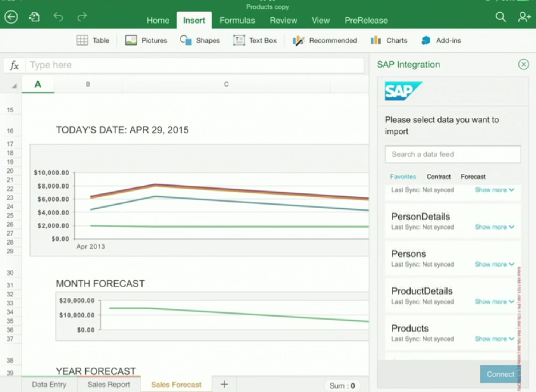The height and width of the screenshot is (392, 536).
Task: Open the Add-ins menu
Action: (441, 40)
